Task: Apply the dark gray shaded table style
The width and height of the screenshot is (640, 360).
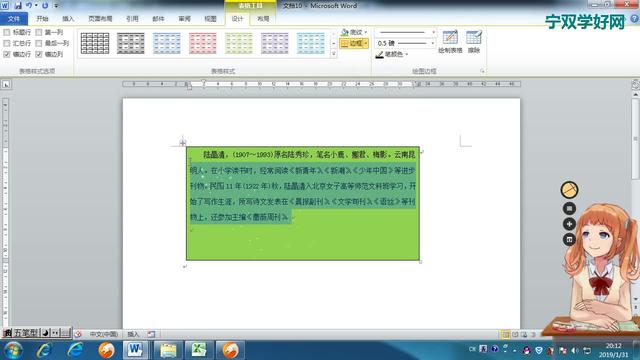Action: pyautogui.click(x=131, y=43)
